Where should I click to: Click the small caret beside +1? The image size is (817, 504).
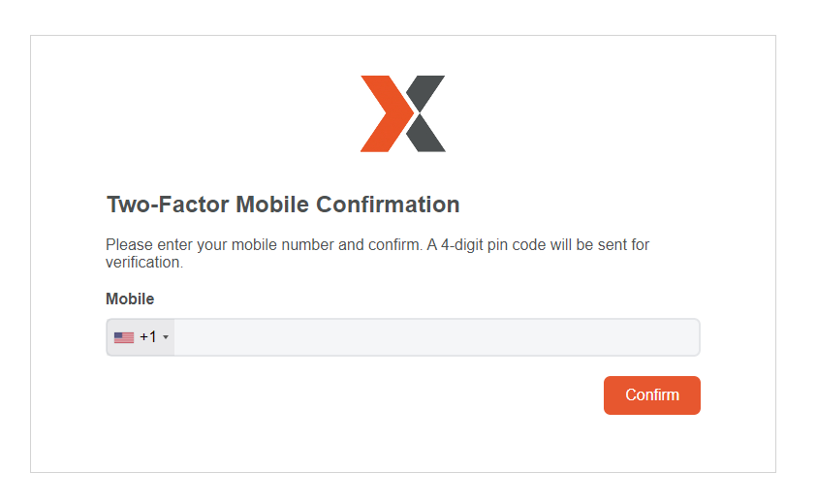pos(166,337)
